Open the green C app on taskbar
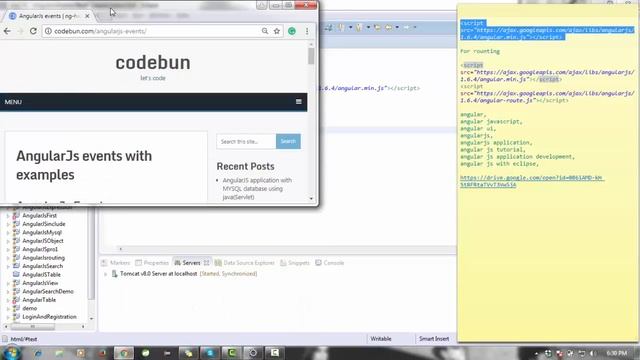Screen dimensions: 640x360 (231, 353)
